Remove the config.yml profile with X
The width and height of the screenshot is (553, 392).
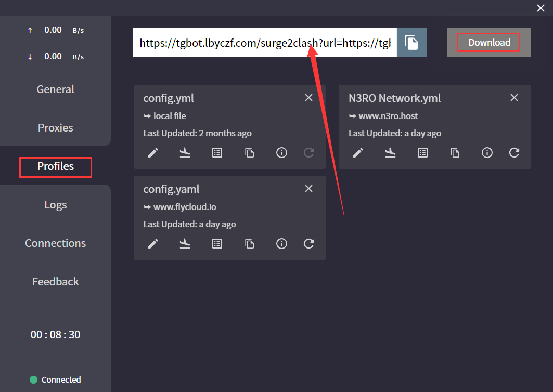pos(308,98)
